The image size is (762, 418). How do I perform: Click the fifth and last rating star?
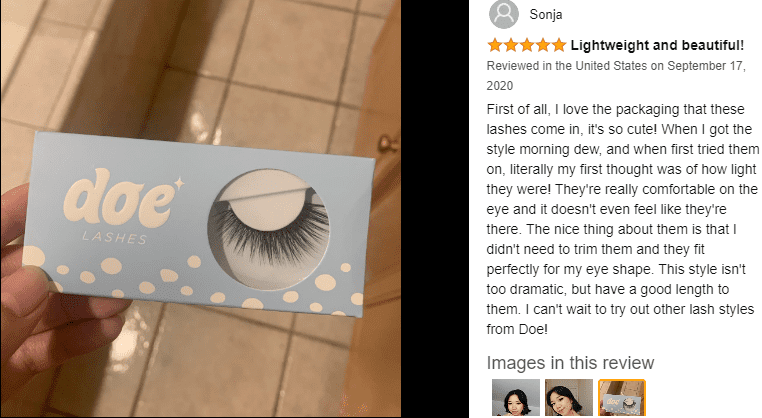pos(559,45)
